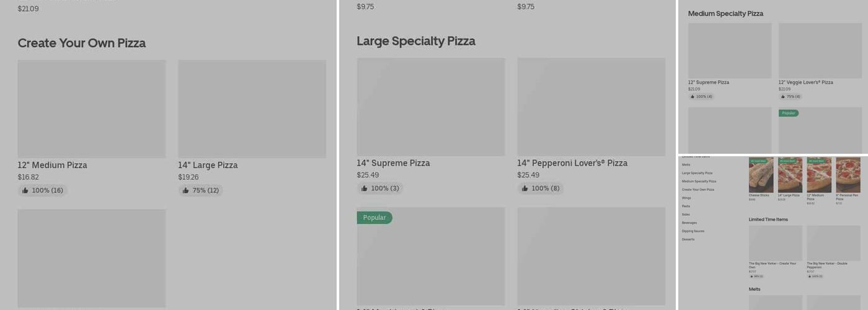This screenshot has width=868, height=310.
Task: Open Desserts category in the sidebar
Action: (688, 239)
